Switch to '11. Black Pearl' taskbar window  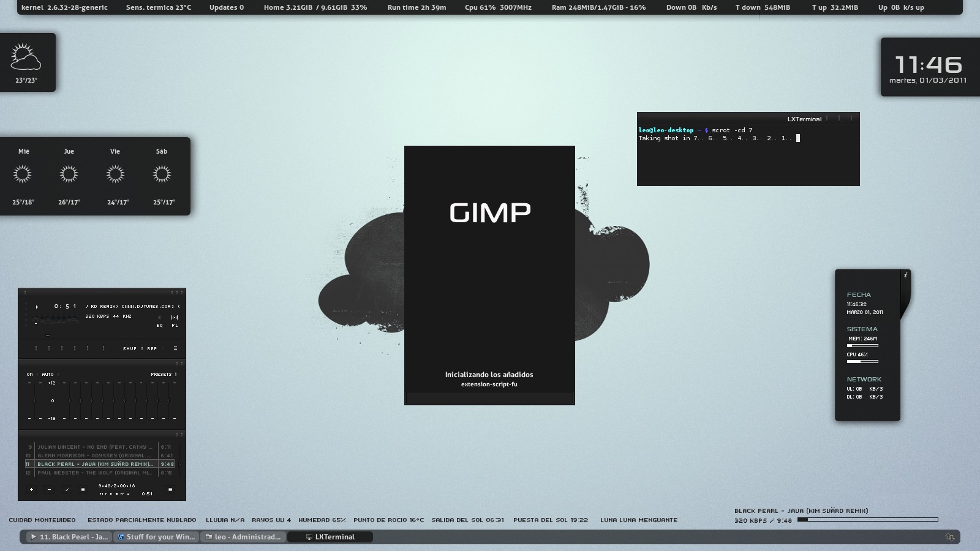[69, 537]
